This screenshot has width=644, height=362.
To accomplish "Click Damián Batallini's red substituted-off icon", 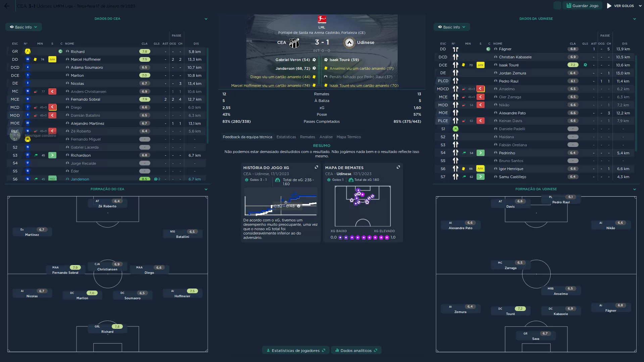I will click(52, 115).
